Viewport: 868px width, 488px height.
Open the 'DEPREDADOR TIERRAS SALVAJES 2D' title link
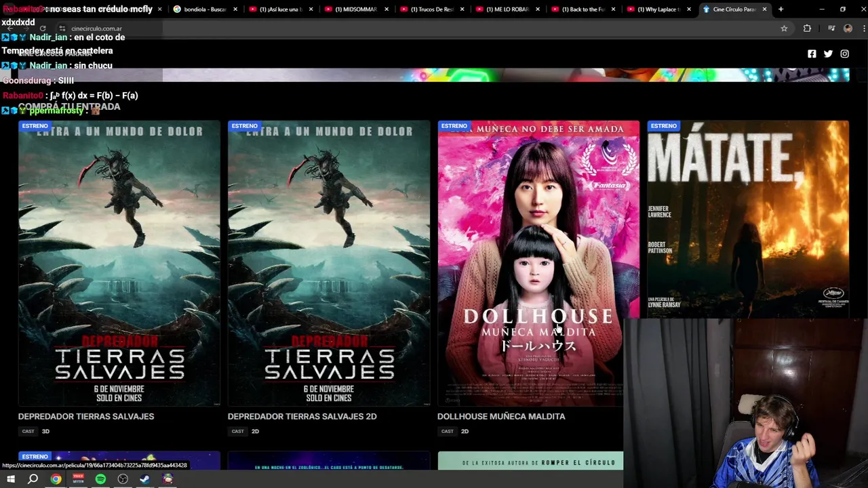(x=302, y=416)
